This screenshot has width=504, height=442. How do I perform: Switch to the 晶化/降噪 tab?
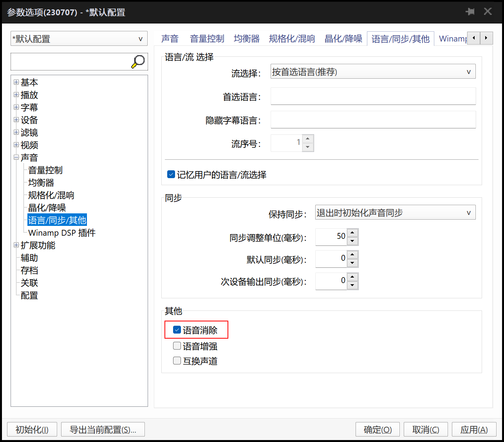[x=343, y=38]
